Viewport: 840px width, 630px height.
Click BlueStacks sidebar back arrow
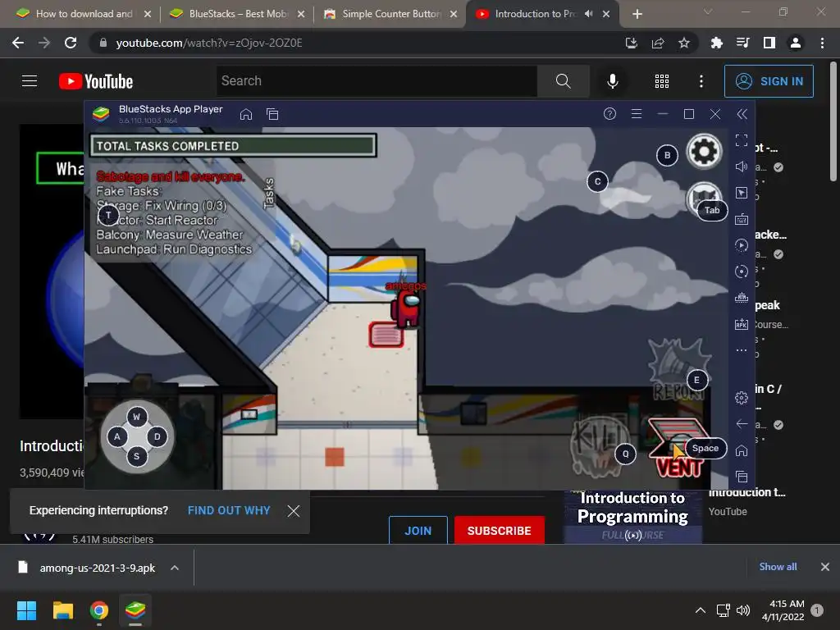(742, 424)
